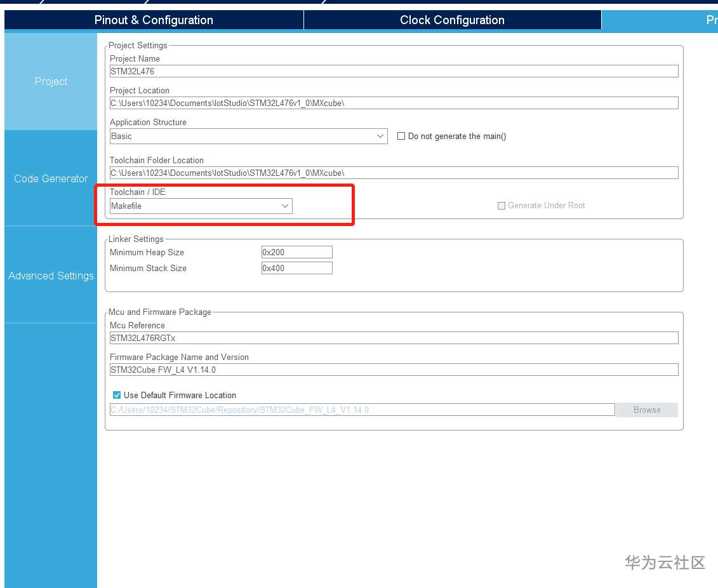Toggle the Generate Under Root checkbox
Viewport: 718px width, 588px height.
point(502,206)
